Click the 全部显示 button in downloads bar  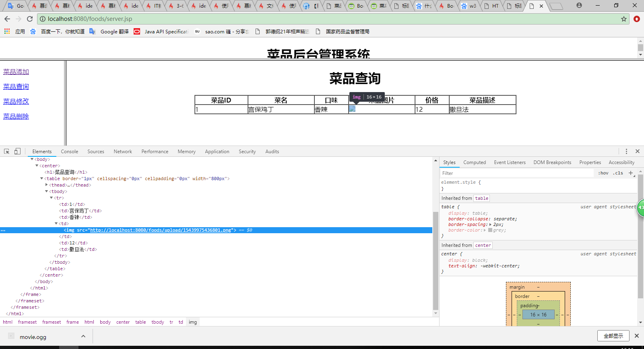pos(613,336)
